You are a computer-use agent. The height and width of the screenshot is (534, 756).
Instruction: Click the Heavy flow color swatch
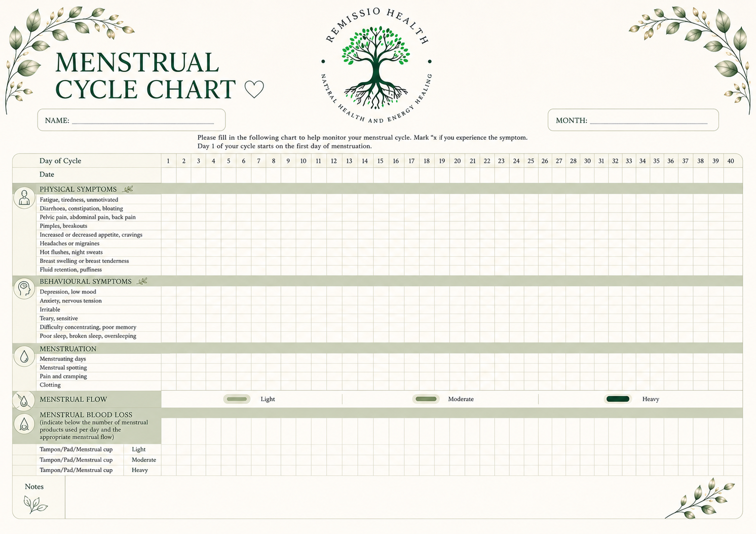[x=618, y=399]
